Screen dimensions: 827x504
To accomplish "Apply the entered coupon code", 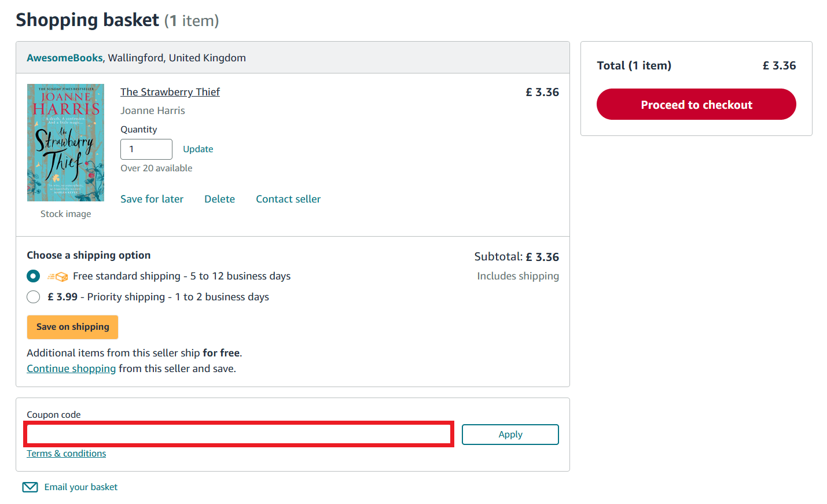I will click(x=510, y=434).
